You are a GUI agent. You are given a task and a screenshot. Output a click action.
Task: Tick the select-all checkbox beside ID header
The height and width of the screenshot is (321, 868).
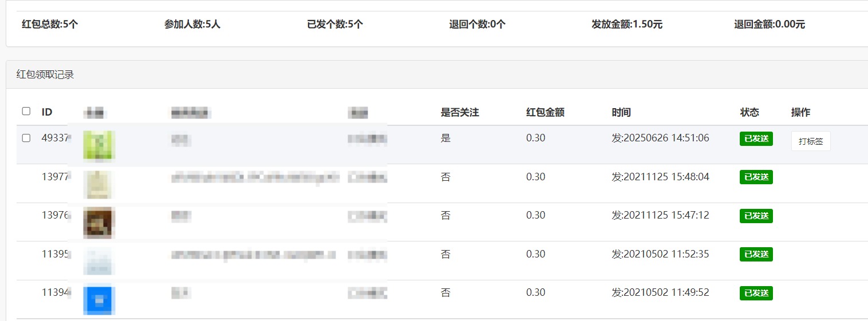pos(26,111)
